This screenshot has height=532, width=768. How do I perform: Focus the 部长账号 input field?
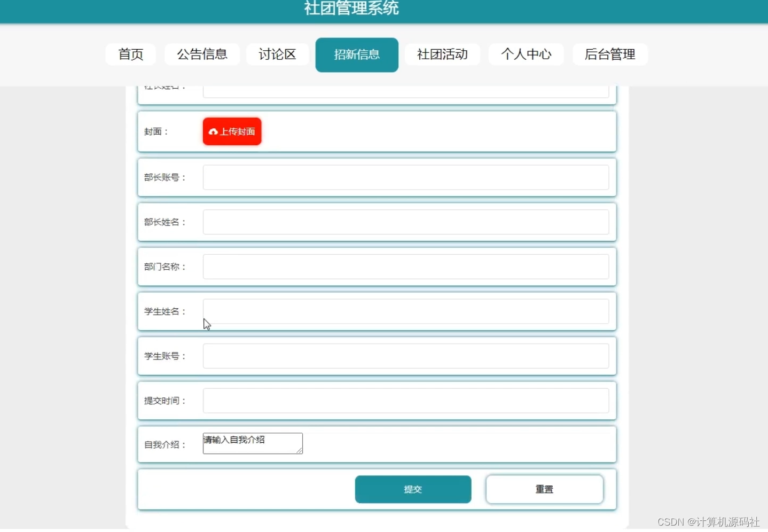pos(406,177)
